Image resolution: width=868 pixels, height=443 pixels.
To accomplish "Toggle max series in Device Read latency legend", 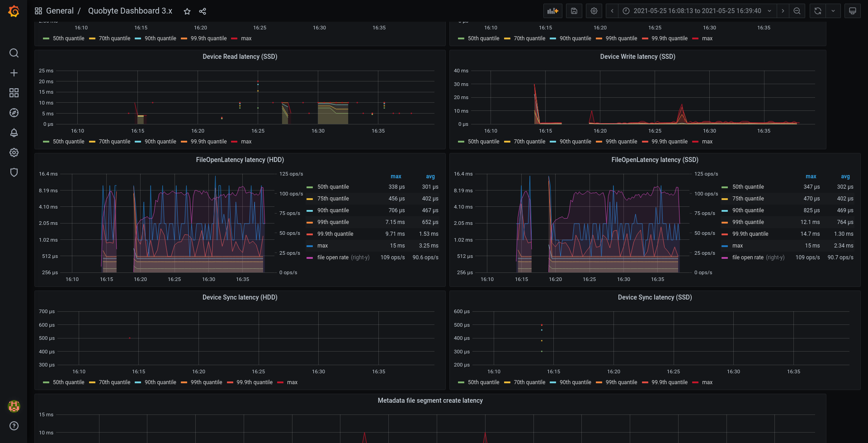I will tap(246, 142).
